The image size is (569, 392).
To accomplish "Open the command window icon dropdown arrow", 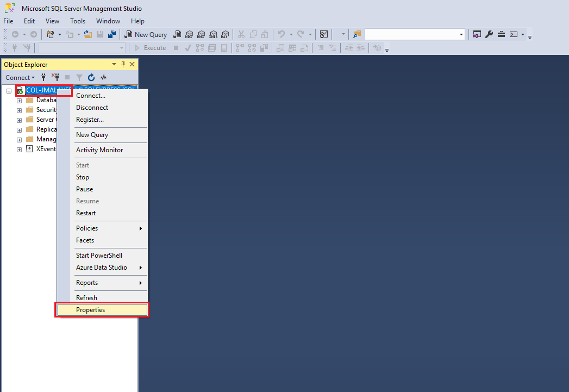I will tap(523, 34).
